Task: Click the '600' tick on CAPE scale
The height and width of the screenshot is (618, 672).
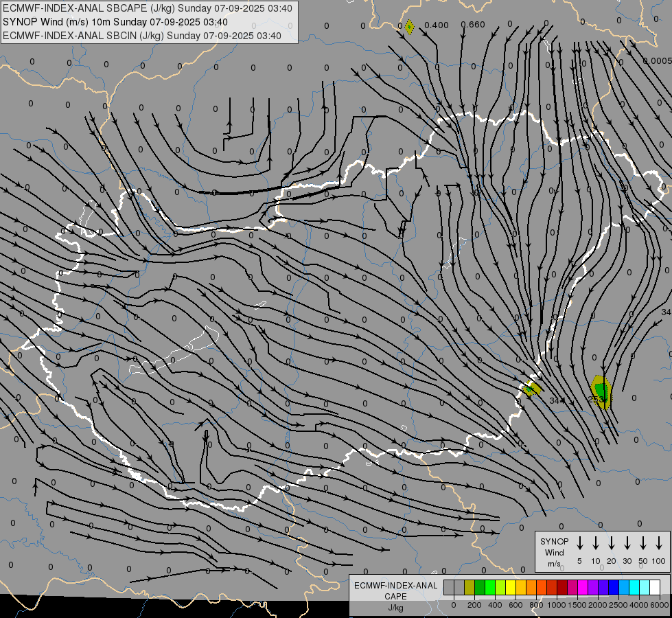Action: pos(515,605)
